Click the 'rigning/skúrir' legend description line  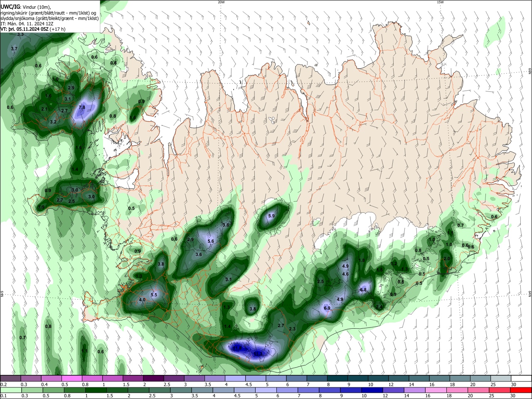49,13
